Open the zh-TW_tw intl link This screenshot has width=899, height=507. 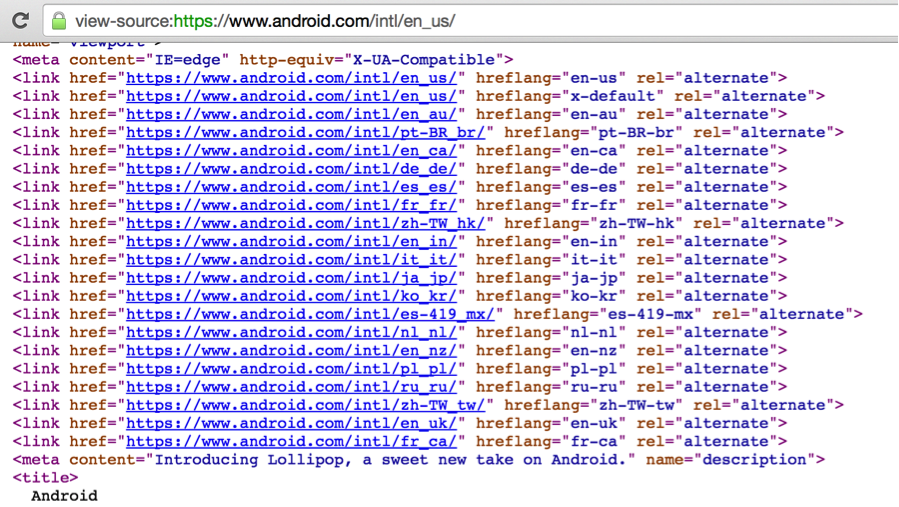click(305, 405)
